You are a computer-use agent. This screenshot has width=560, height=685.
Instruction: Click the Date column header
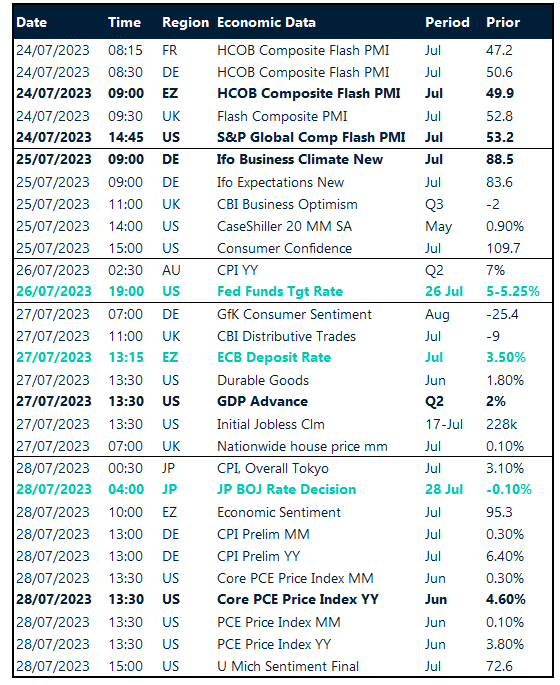[x=31, y=23]
